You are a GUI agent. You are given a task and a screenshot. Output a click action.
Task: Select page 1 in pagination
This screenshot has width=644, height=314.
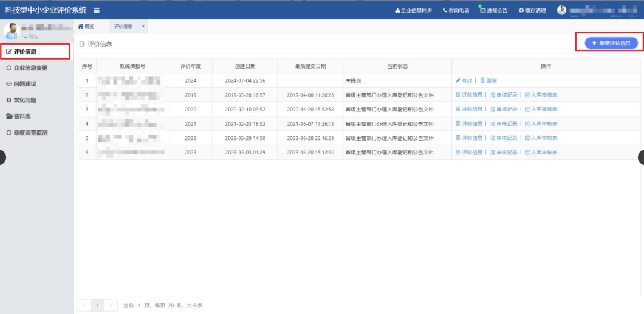97,306
